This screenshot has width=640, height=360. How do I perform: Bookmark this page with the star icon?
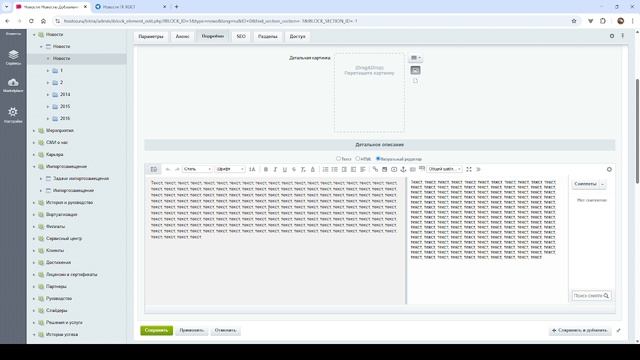pyautogui.click(x=574, y=21)
